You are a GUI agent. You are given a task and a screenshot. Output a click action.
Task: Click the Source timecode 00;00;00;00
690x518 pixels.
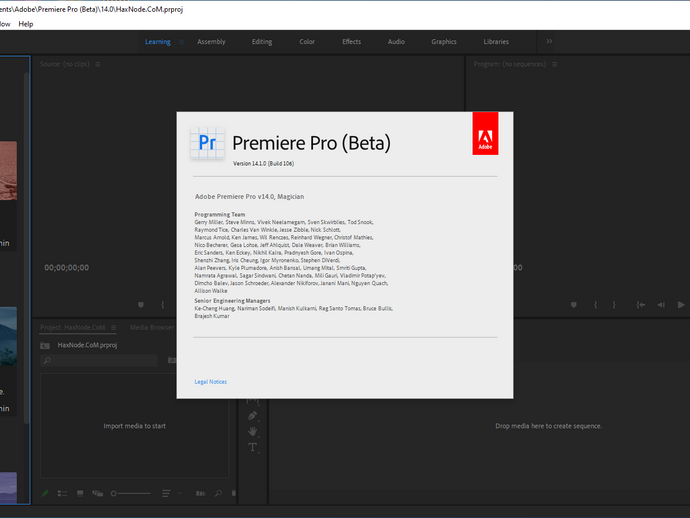click(66, 268)
